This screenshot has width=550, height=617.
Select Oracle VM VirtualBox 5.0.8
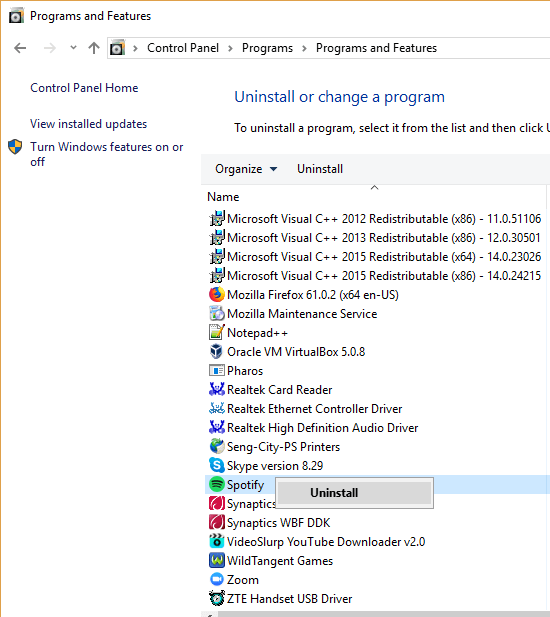296,352
